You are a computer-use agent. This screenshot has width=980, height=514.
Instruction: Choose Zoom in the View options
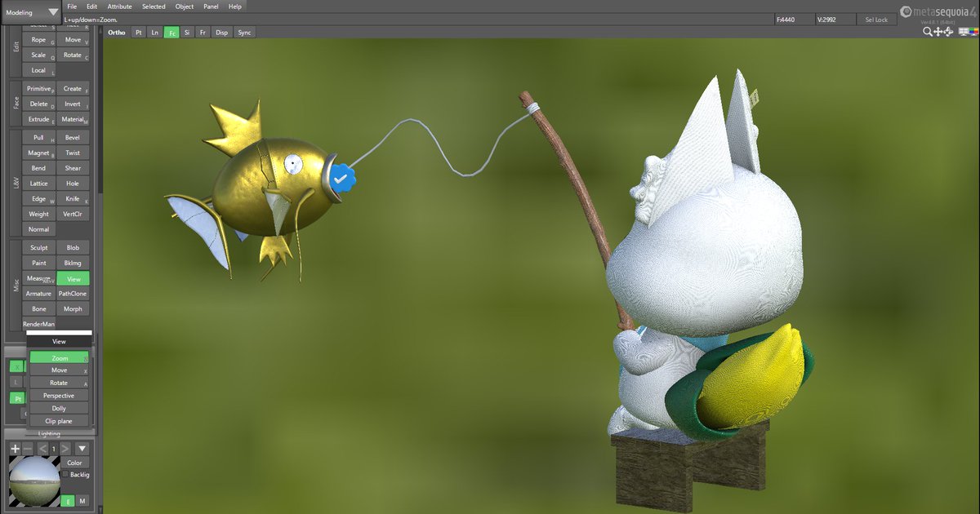(x=60, y=357)
